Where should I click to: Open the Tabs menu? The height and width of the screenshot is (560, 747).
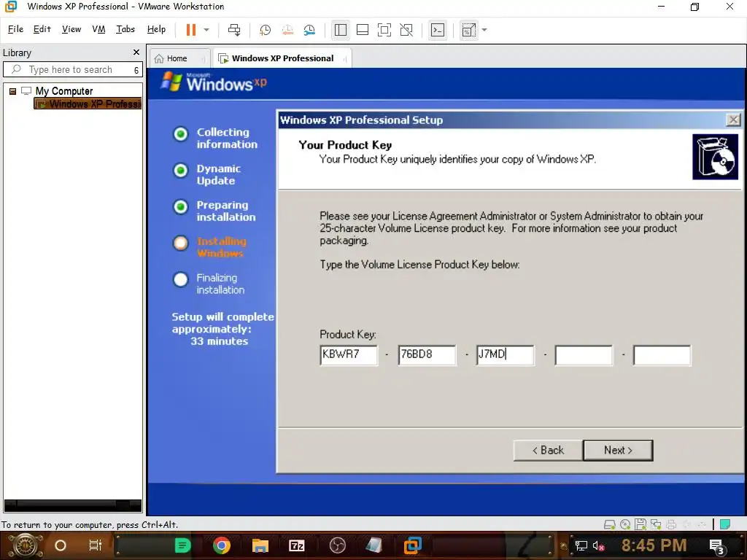tap(125, 29)
